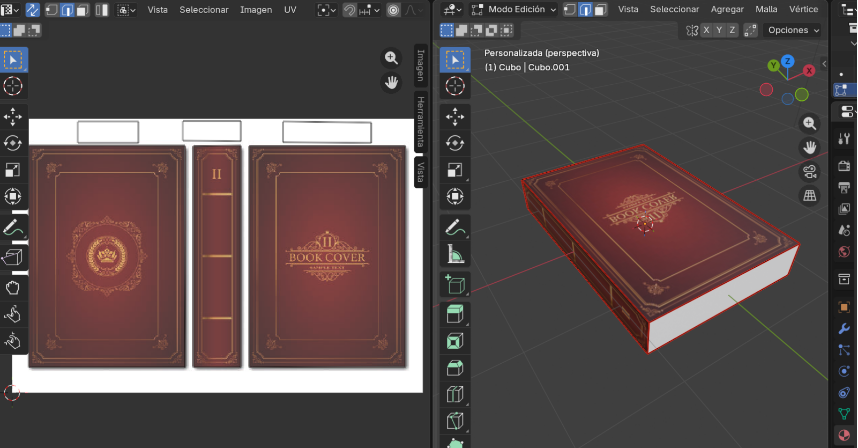Enable X axis mirror in mesh options
This screenshot has height=448, width=858.
pyautogui.click(x=706, y=30)
